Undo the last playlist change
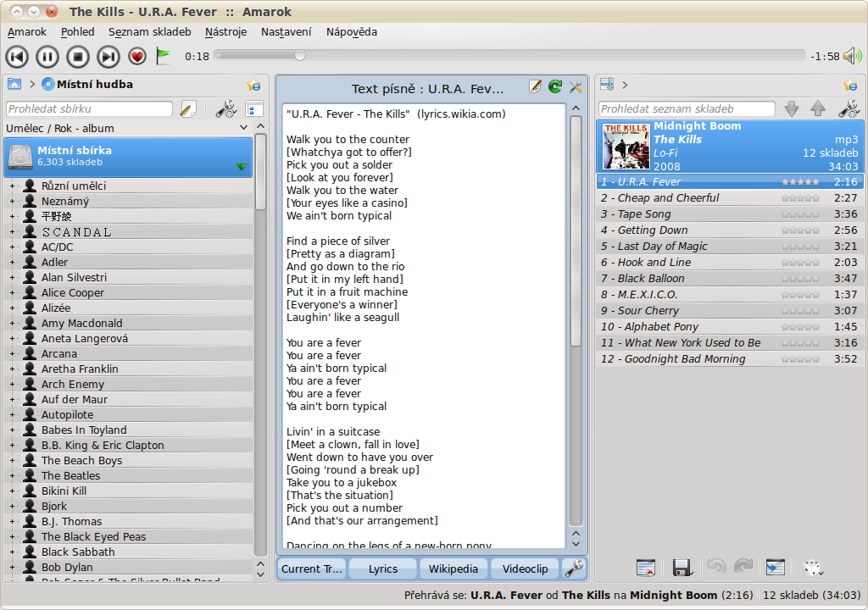Image resolution: width=868 pixels, height=610 pixels. (716, 567)
